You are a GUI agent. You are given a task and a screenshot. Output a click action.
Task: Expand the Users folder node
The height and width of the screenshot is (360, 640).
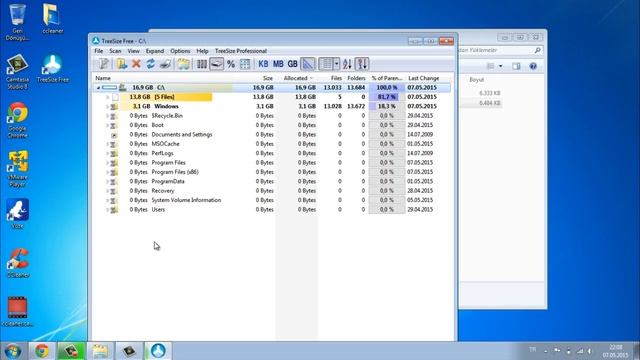click(107, 210)
